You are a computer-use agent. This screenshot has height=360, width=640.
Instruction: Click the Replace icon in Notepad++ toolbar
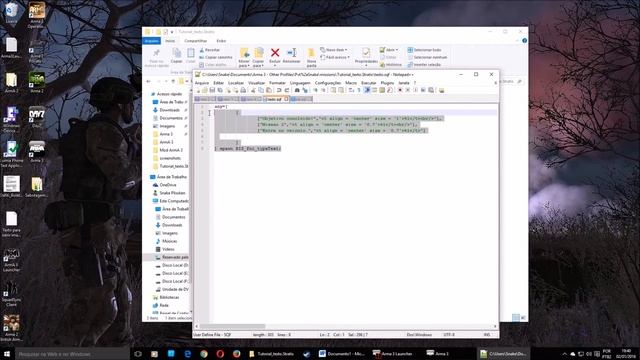305,90
